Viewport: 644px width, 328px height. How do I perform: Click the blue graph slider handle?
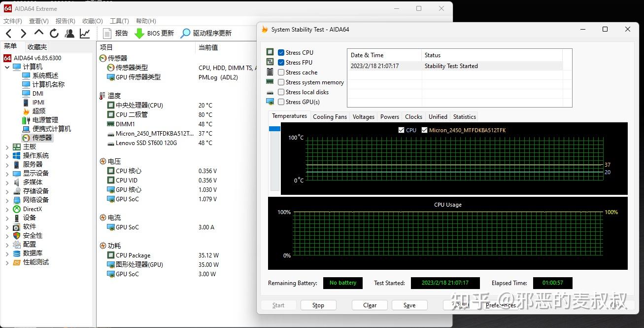coord(274,129)
